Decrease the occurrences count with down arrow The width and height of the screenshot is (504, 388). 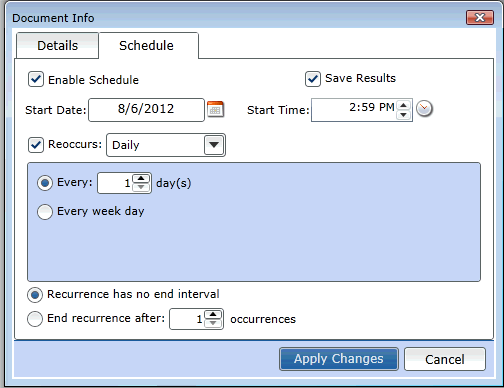click(213, 323)
